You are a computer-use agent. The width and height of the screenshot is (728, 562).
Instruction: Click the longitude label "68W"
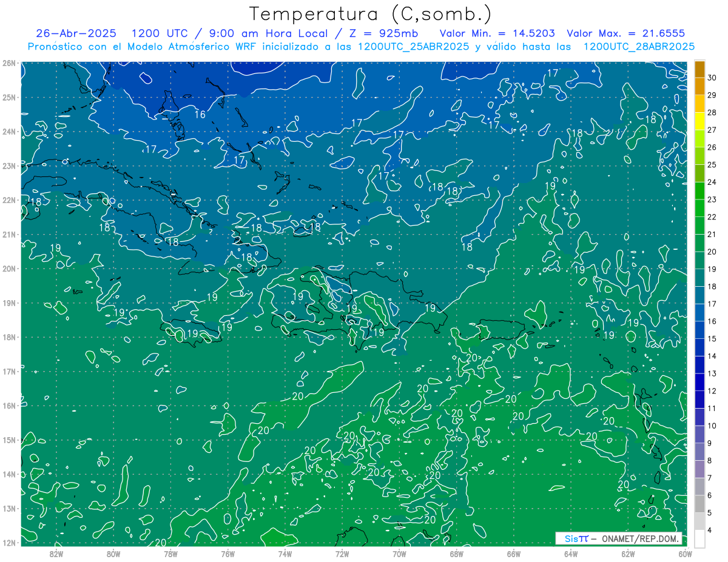tap(457, 553)
